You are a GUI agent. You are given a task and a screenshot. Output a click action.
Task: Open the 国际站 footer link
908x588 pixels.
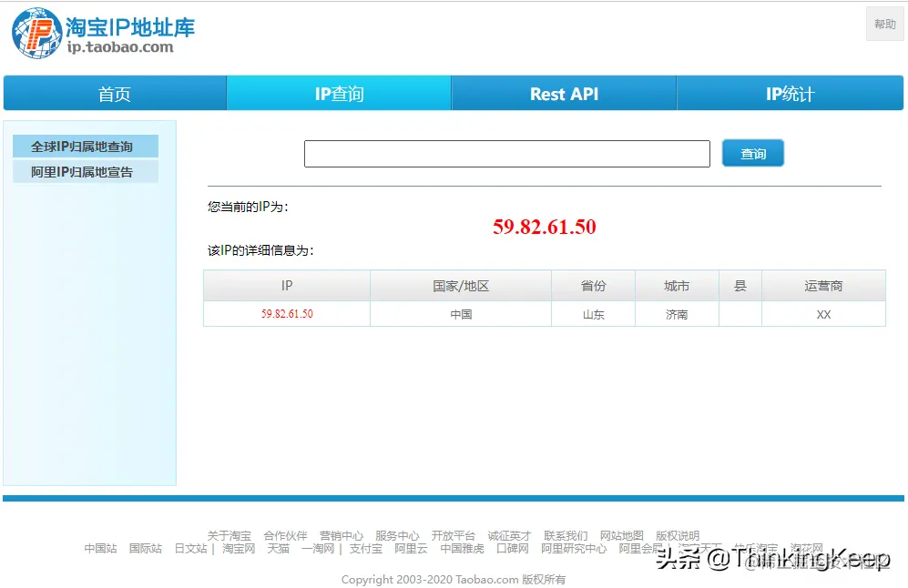pos(144,549)
